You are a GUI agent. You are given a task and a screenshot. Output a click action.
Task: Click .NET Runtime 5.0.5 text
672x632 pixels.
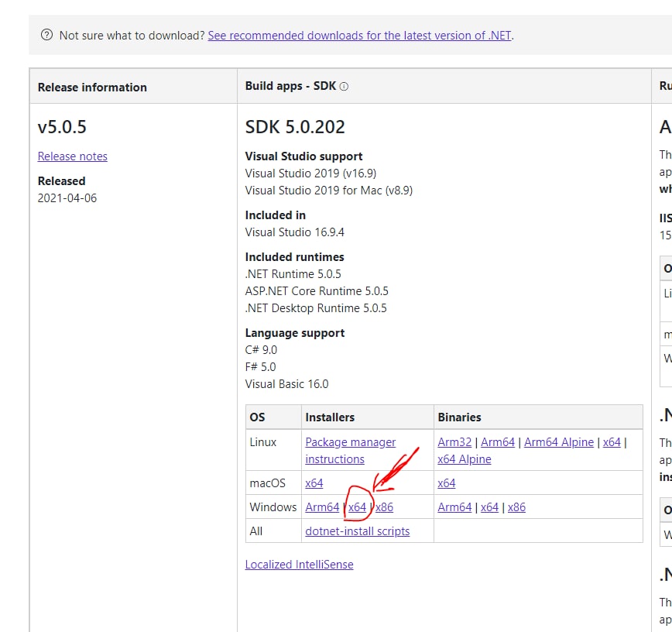point(293,274)
